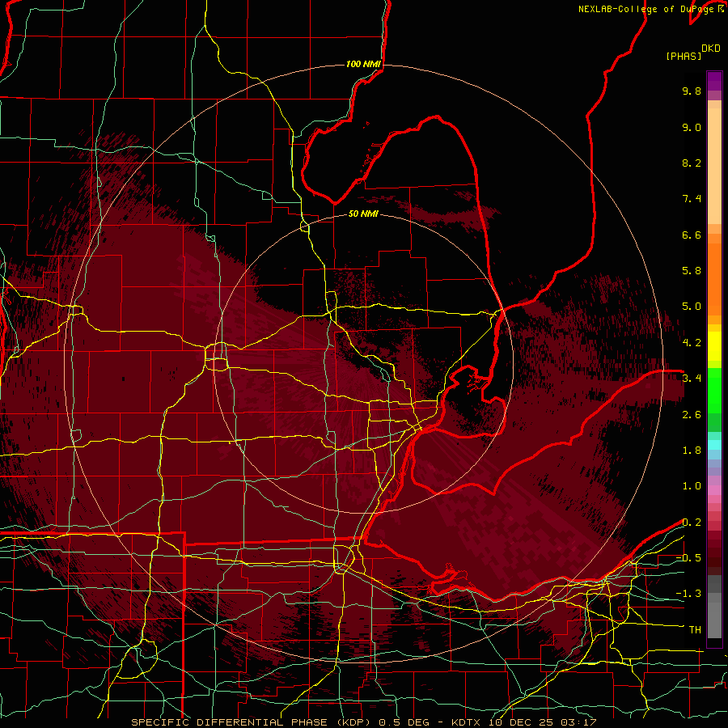728x728 pixels.
Task: Click the 9.0 scale value
Action: [x=692, y=127]
